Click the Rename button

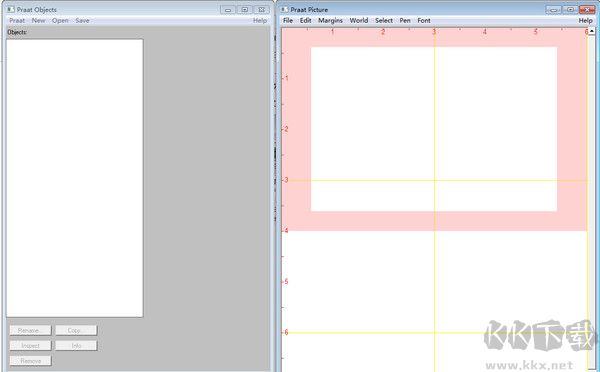click(30, 330)
